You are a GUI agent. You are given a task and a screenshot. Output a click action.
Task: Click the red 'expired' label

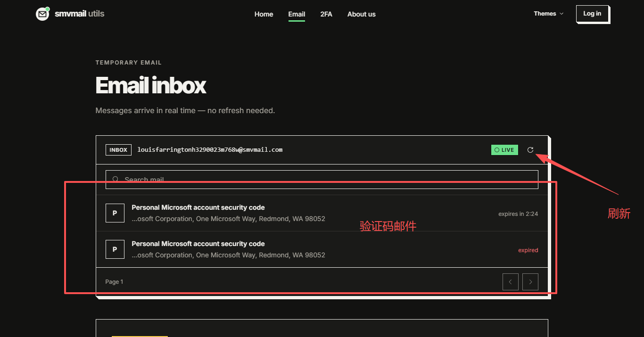click(x=528, y=250)
